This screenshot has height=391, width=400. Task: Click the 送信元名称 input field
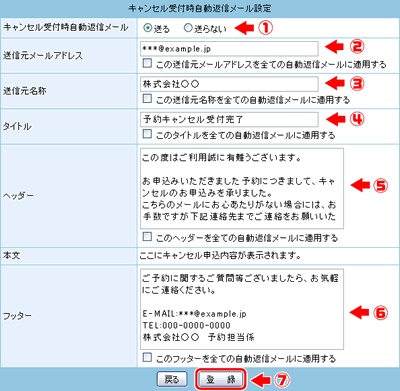(x=229, y=84)
